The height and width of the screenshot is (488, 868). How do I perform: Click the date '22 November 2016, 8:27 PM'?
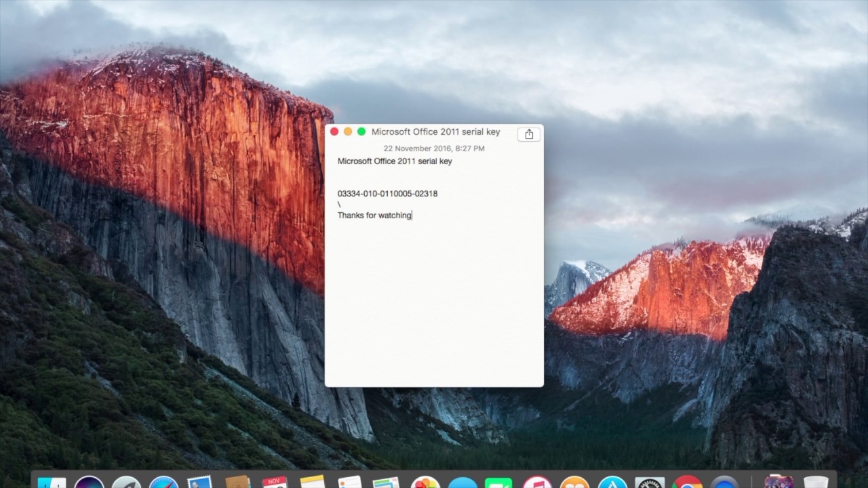click(x=434, y=148)
